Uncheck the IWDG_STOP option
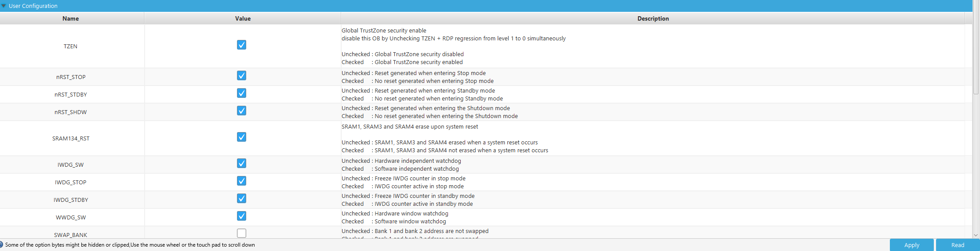Viewport: 980px width, 251px height. [241, 181]
